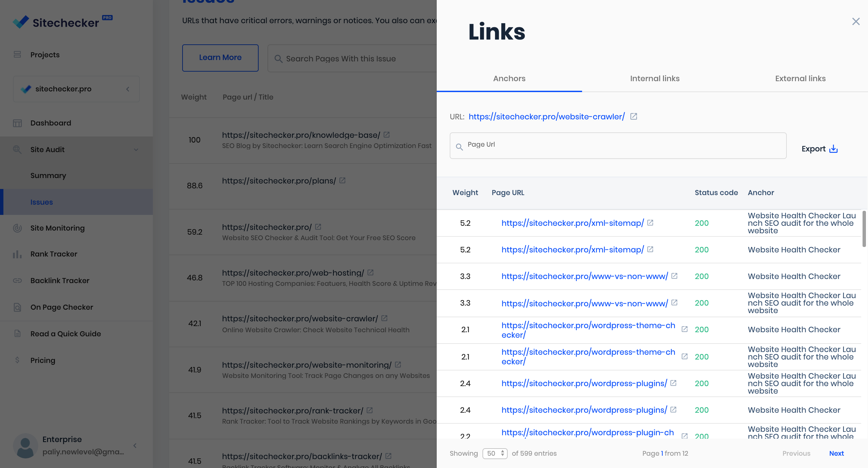The width and height of the screenshot is (868, 468).
Task: Click the Page Url search field
Action: point(618,146)
